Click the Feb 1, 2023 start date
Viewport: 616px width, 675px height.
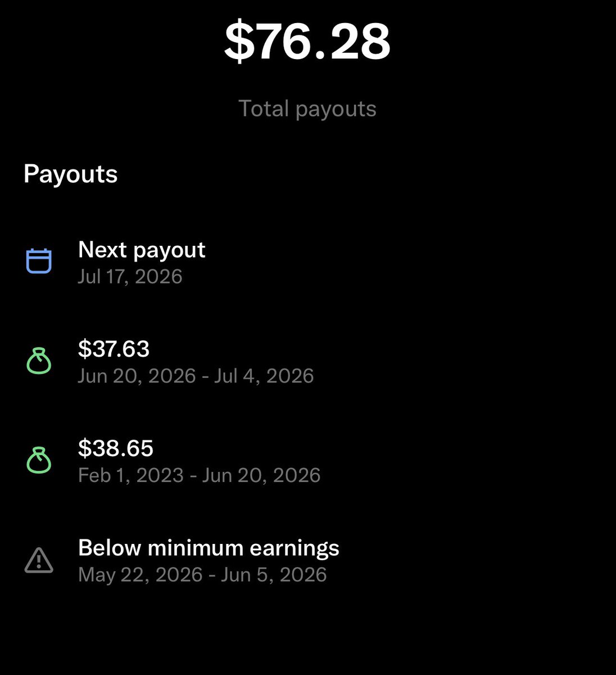131,475
